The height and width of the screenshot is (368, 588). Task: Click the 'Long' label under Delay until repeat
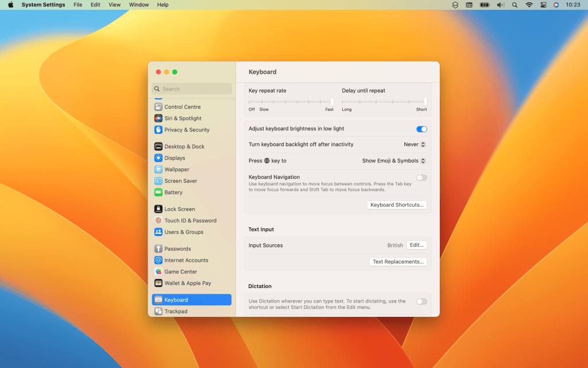tap(346, 110)
